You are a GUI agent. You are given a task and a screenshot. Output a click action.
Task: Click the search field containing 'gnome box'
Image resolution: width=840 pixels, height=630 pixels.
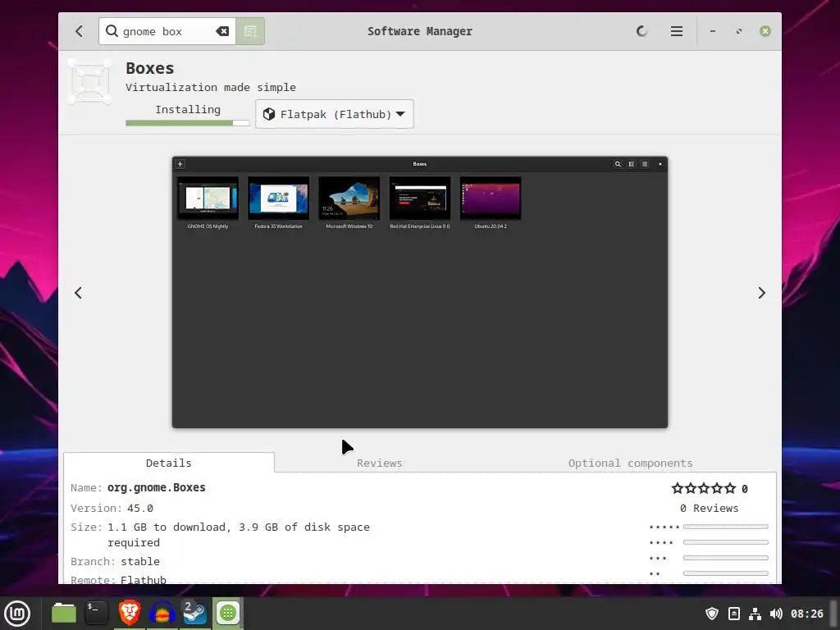[167, 31]
